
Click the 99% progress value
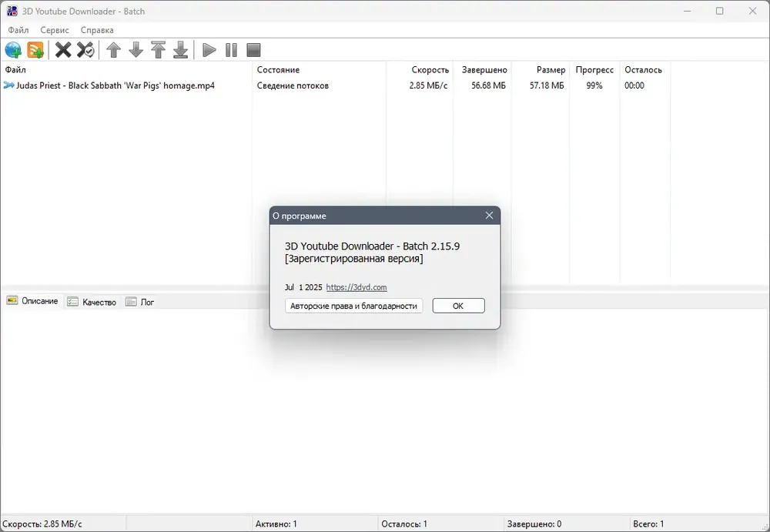[594, 85]
